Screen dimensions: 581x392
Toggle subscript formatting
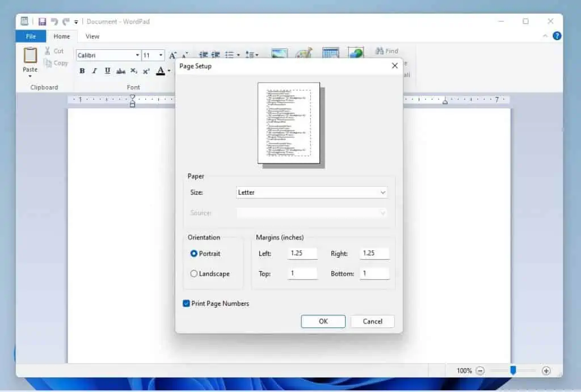(x=133, y=70)
